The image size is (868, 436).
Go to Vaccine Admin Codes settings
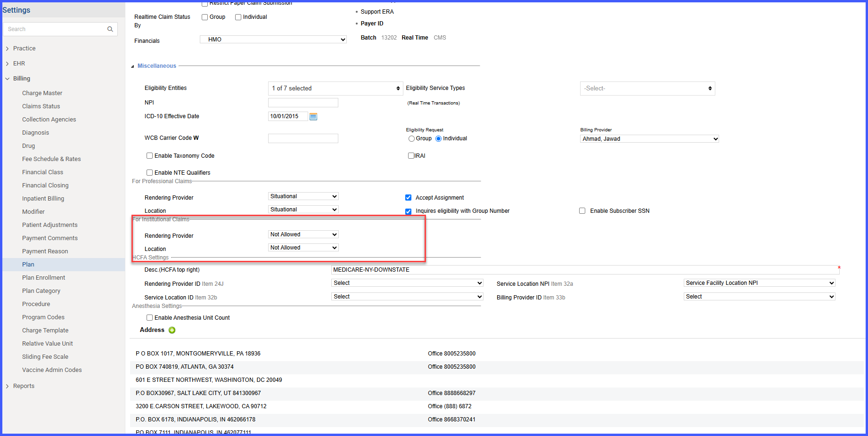[x=52, y=370]
